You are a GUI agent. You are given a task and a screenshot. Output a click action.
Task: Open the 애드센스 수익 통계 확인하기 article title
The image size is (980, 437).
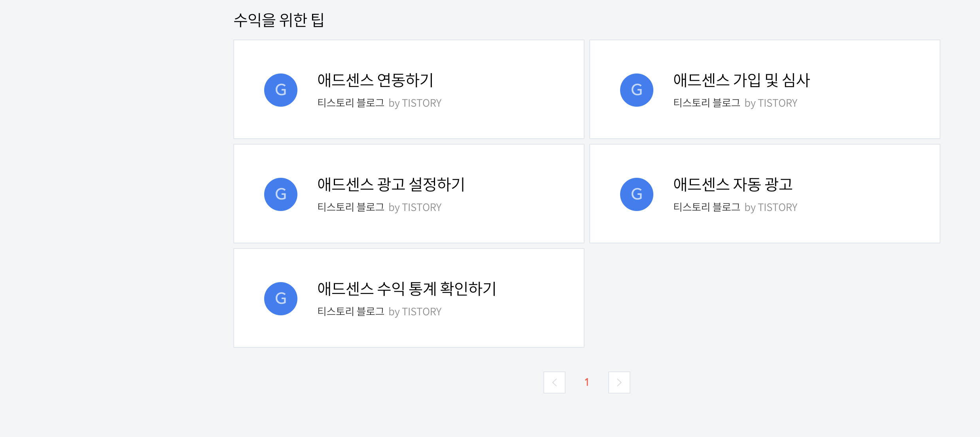click(x=407, y=289)
